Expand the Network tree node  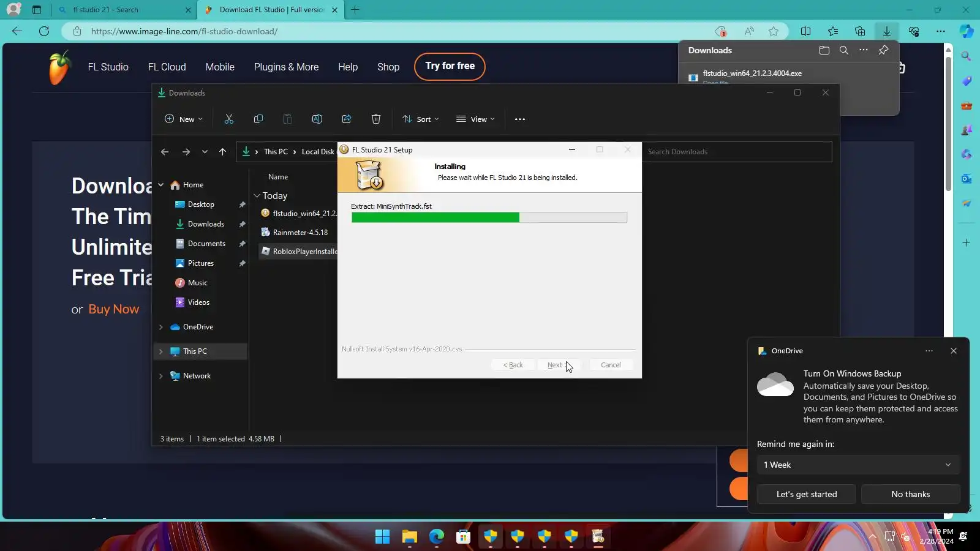tap(161, 376)
